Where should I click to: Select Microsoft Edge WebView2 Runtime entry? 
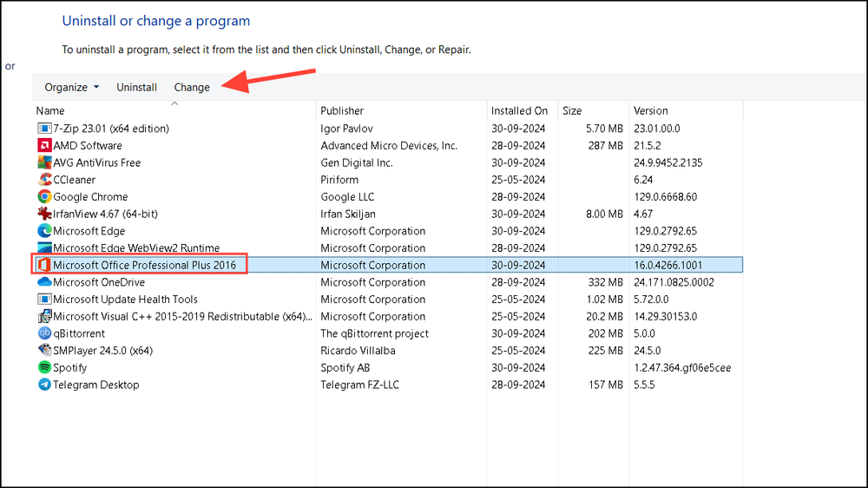(136, 248)
